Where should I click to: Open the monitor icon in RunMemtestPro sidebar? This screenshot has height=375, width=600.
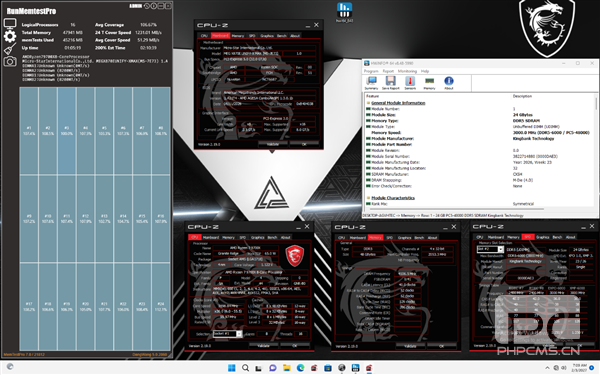coord(10,24)
